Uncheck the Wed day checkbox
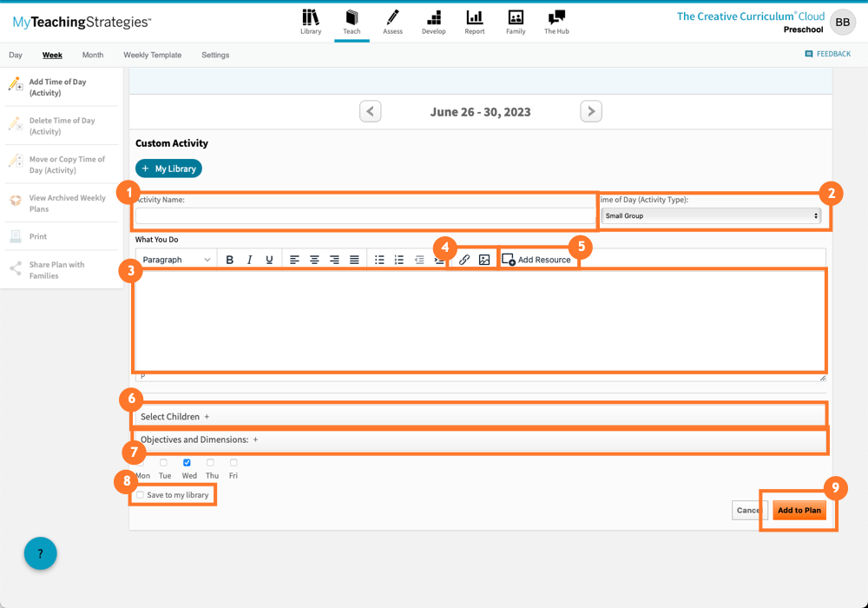Viewport: 868px width, 608px height. (x=188, y=463)
